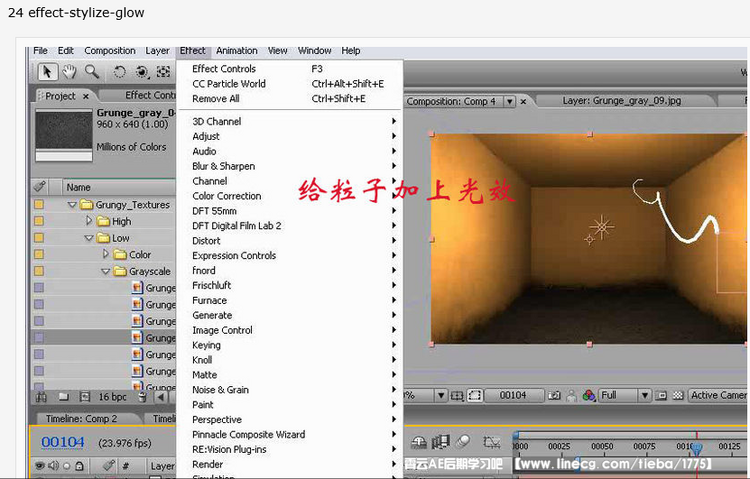Click the 00104 timecode in comp viewer
Image resolution: width=750 pixels, height=479 pixels.
pos(513,396)
